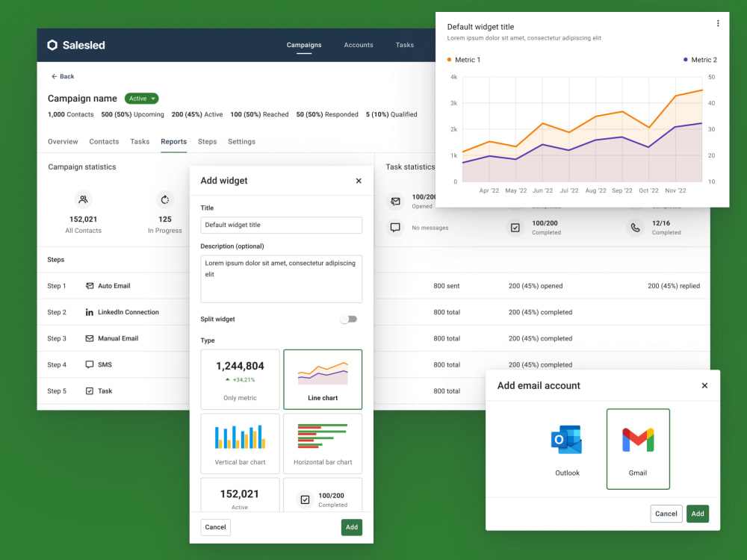Switch to the Settings tab
Screen dimensions: 747x560
tap(241, 141)
